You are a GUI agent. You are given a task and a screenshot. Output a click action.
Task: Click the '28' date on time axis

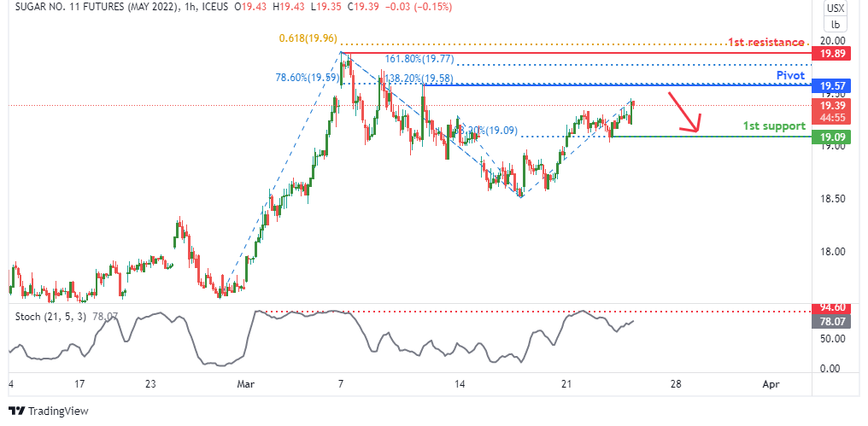[x=676, y=384]
